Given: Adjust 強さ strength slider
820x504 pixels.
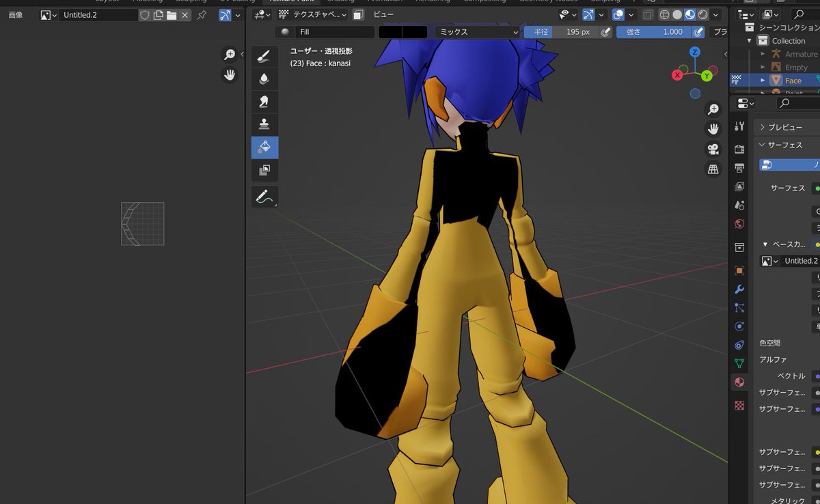Looking at the screenshot, I should click(x=653, y=32).
